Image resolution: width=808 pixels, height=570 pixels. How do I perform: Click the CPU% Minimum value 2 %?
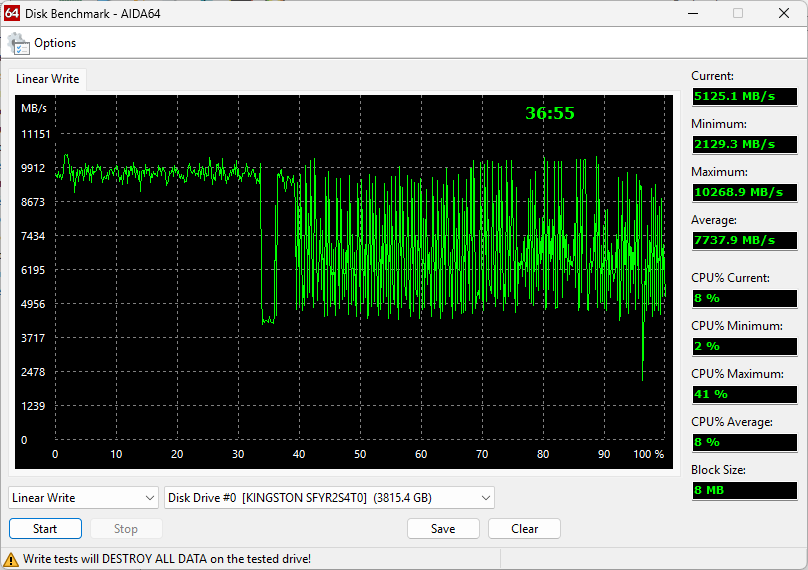pos(745,346)
